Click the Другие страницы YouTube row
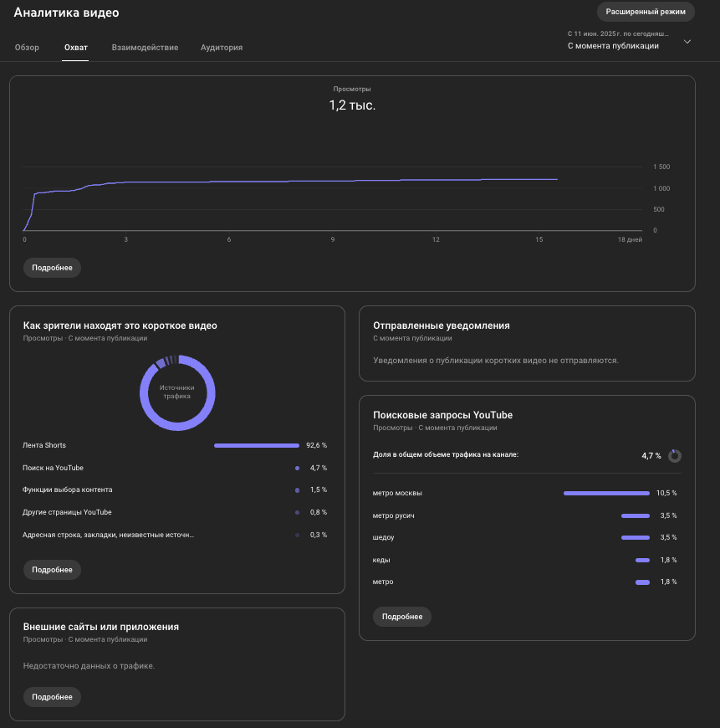The image size is (720, 728). (175, 512)
